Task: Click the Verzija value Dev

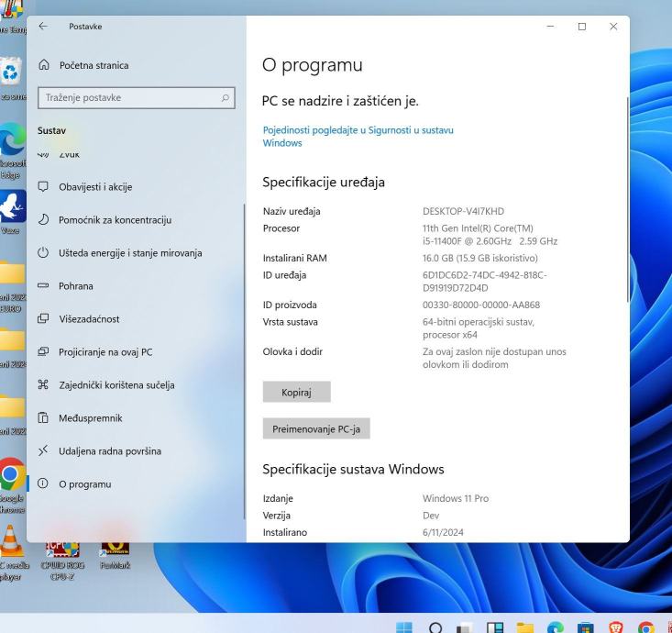Action: [431, 516]
